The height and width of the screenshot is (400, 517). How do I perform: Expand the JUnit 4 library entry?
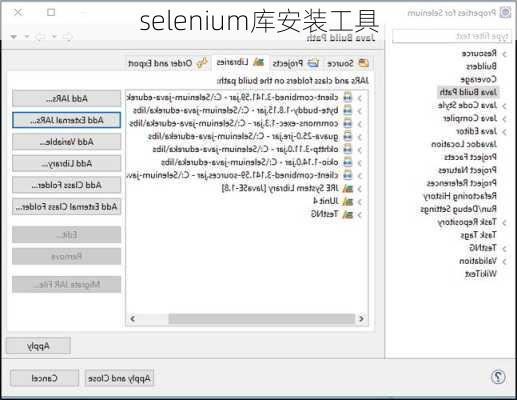(360, 202)
